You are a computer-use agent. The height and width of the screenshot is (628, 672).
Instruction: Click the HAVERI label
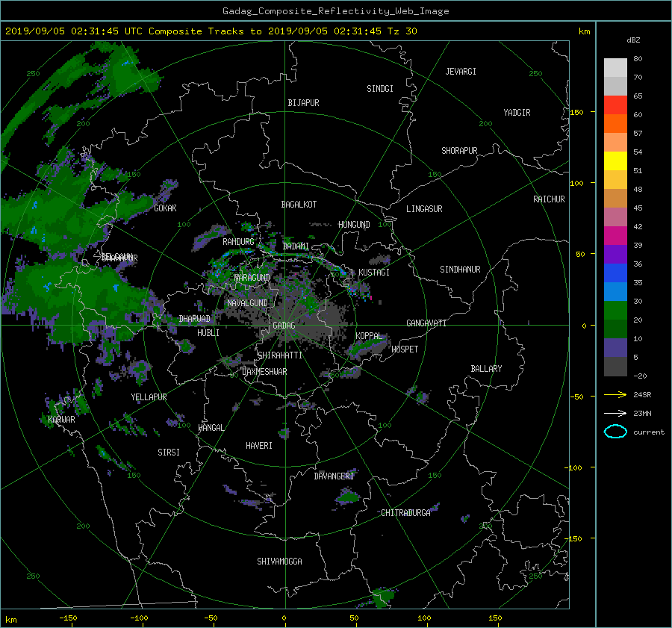coord(259,447)
